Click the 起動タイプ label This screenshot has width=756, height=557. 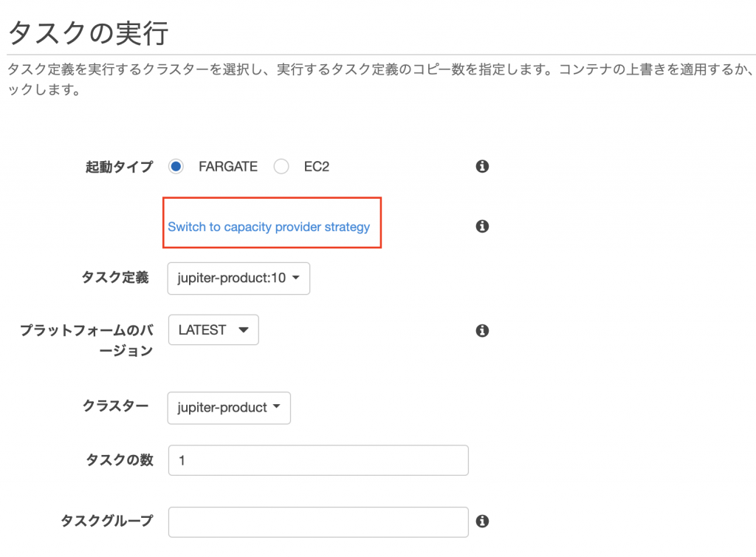(x=120, y=167)
